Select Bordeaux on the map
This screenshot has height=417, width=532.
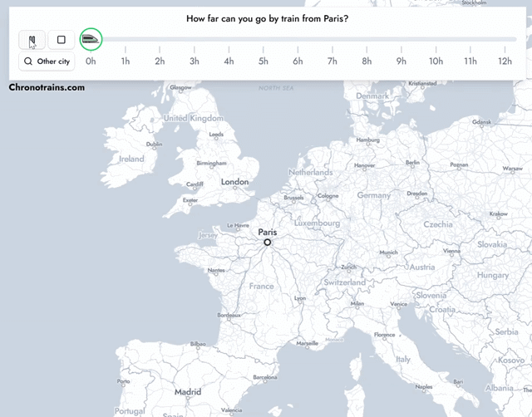pyautogui.click(x=229, y=315)
